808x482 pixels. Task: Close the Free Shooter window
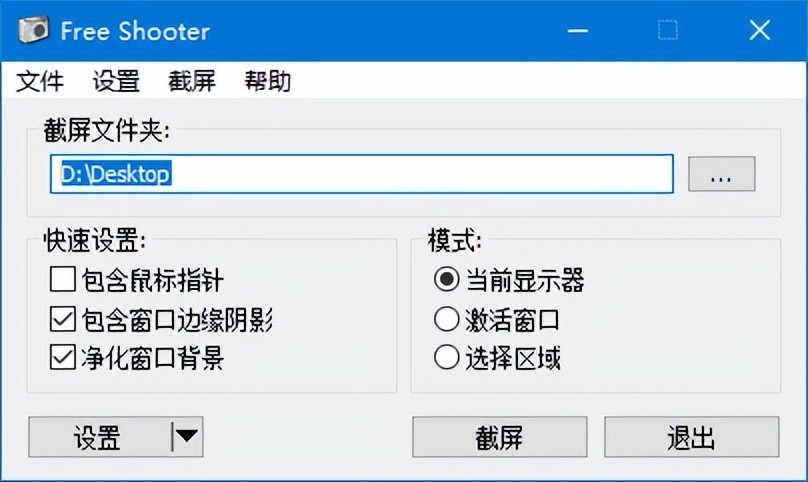coord(759,30)
